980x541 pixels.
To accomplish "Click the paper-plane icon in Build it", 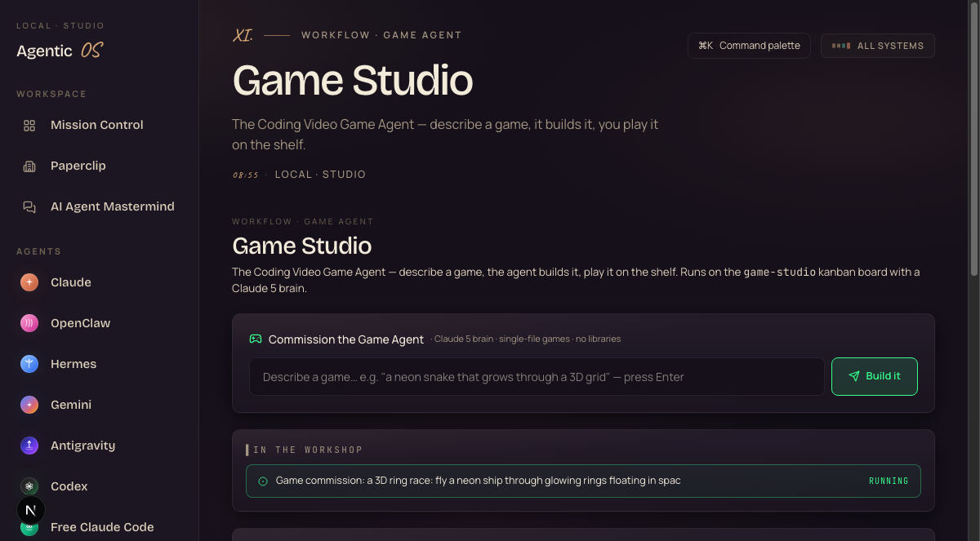I will [854, 376].
